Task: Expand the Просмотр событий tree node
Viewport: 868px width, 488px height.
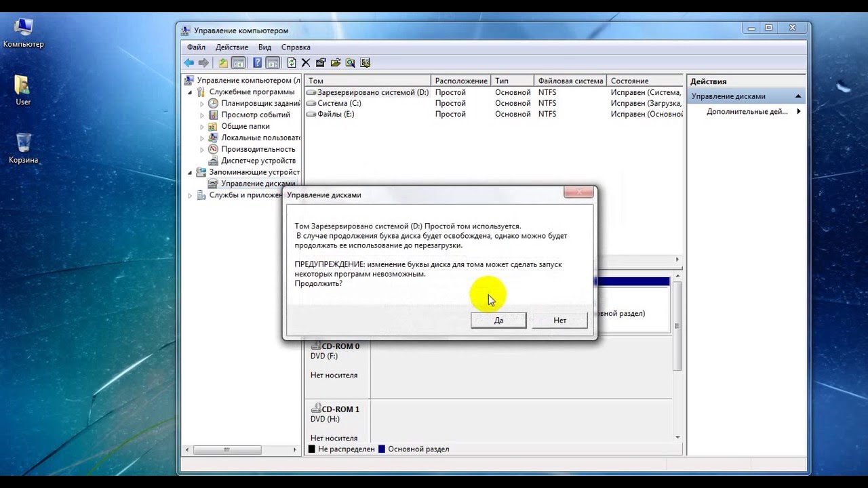Action: pyautogui.click(x=202, y=115)
